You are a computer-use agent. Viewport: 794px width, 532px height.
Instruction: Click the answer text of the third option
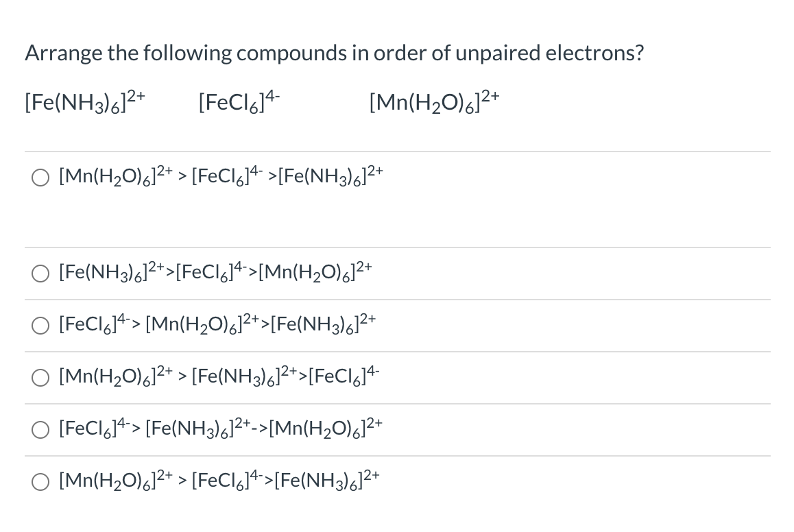tap(215, 324)
